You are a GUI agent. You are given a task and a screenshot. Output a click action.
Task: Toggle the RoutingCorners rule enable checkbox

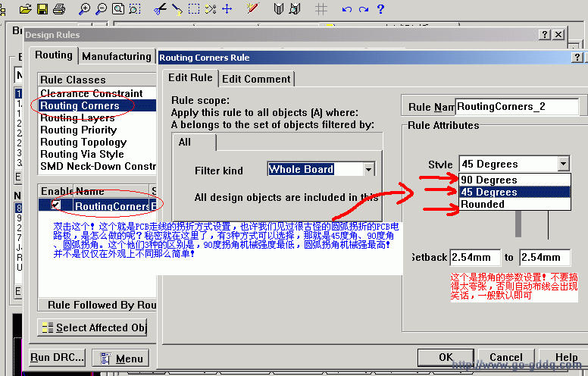coord(56,205)
